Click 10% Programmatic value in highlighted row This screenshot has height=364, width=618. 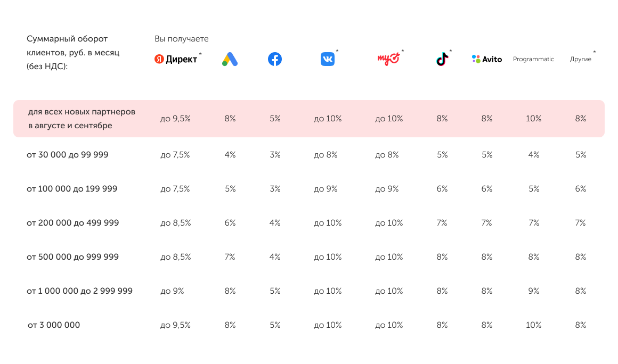pyautogui.click(x=533, y=119)
